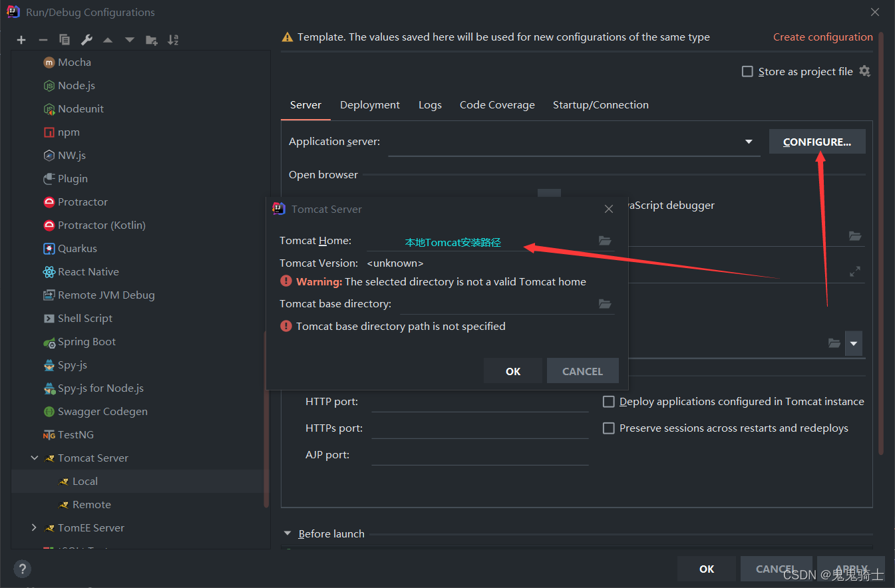Image resolution: width=895 pixels, height=588 pixels.
Task: Browse folder for Tomcat Home
Action: click(604, 241)
